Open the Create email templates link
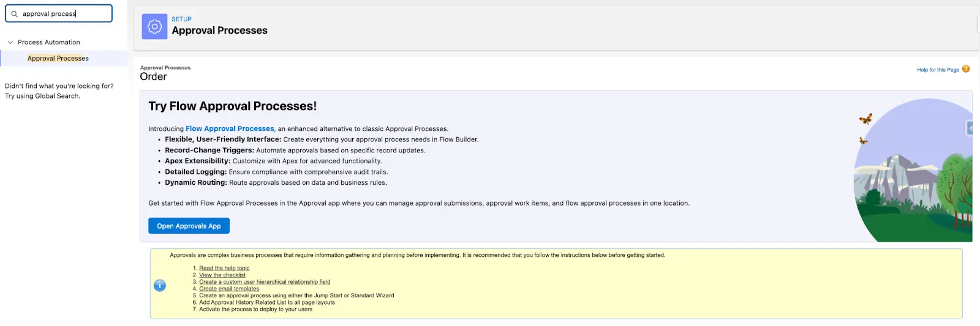980x326 pixels. 229,289
